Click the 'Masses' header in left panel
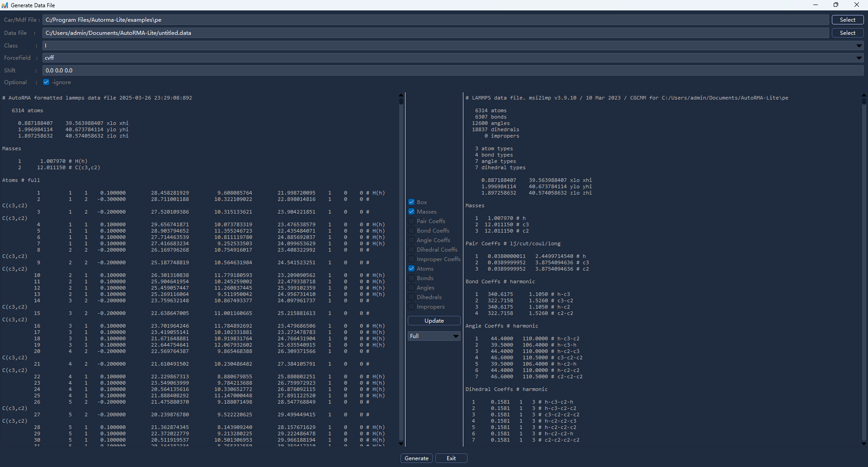 (12, 148)
